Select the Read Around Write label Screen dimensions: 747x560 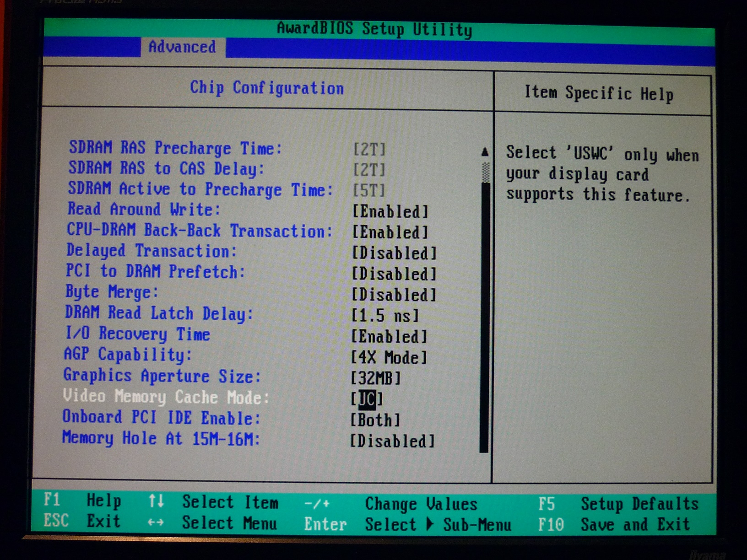[144, 209]
